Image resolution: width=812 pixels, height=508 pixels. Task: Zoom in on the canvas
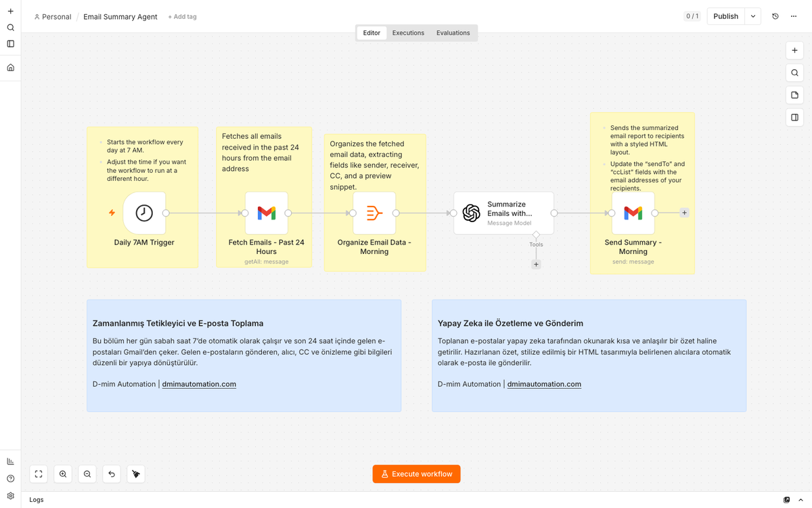[x=63, y=474]
